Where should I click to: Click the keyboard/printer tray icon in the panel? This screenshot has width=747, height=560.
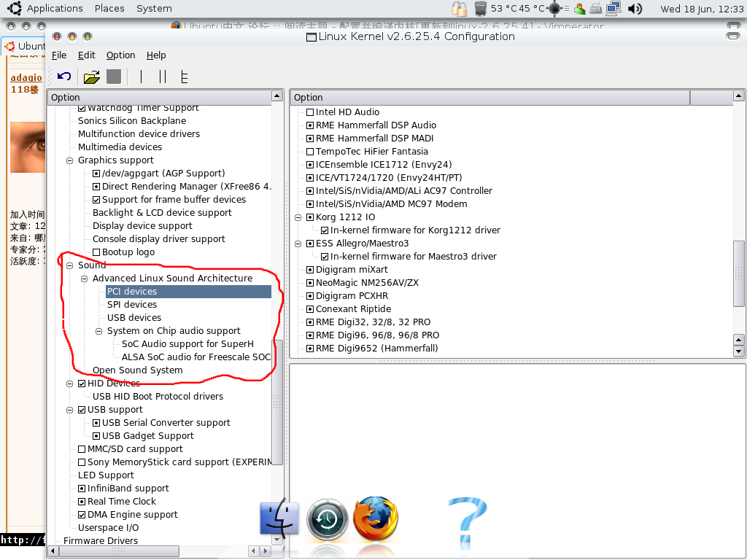[x=595, y=9]
